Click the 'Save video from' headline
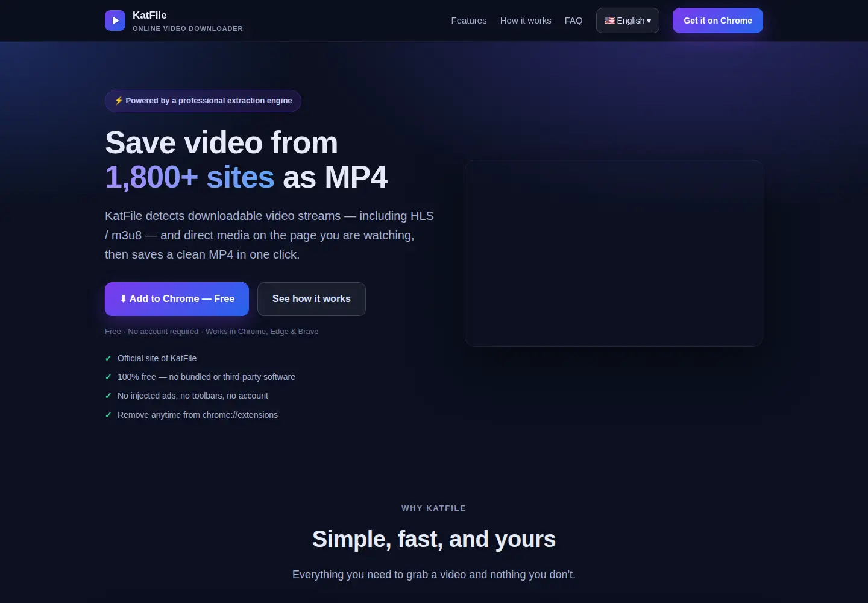Image resolution: width=868 pixels, height=603 pixels. [x=221, y=143]
